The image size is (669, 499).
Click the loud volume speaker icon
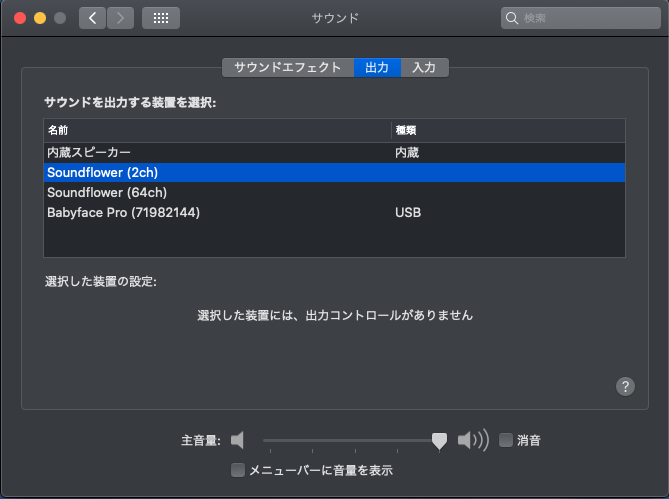(473, 440)
